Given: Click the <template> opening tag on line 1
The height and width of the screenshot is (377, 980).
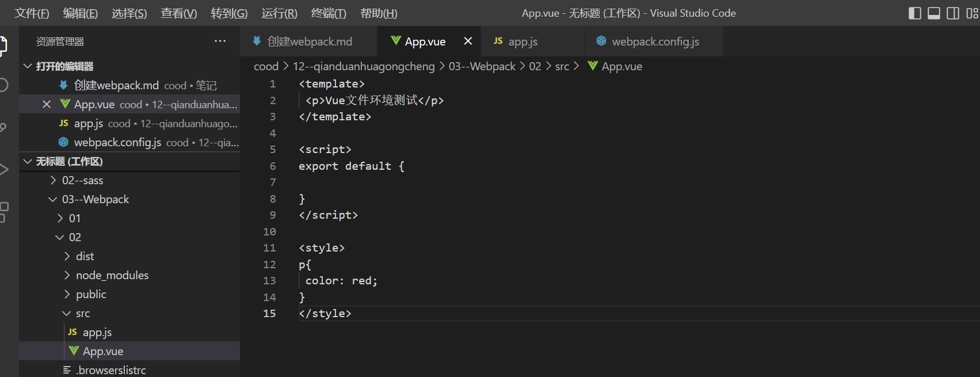Looking at the screenshot, I should point(331,83).
